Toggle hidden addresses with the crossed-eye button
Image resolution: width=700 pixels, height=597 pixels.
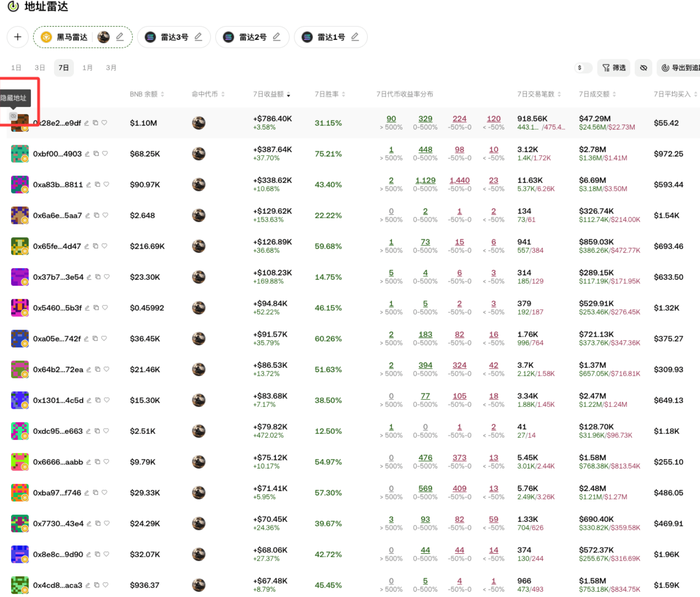[x=643, y=68]
